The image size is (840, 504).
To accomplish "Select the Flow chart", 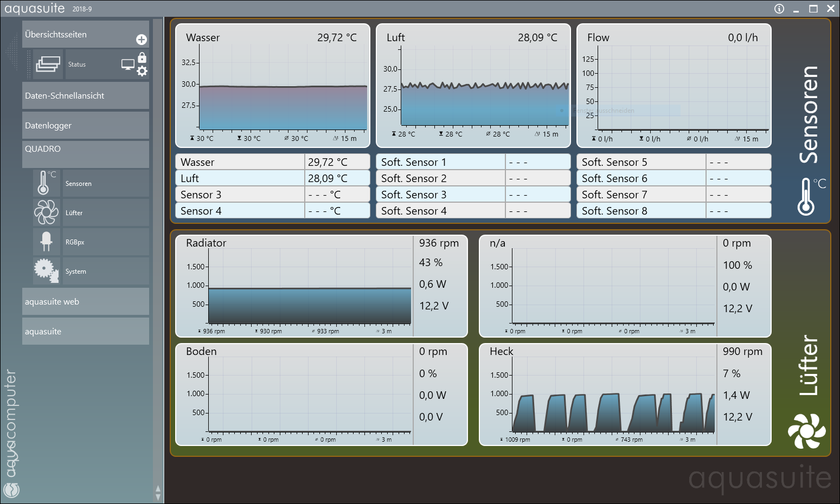I will point(674,86).
